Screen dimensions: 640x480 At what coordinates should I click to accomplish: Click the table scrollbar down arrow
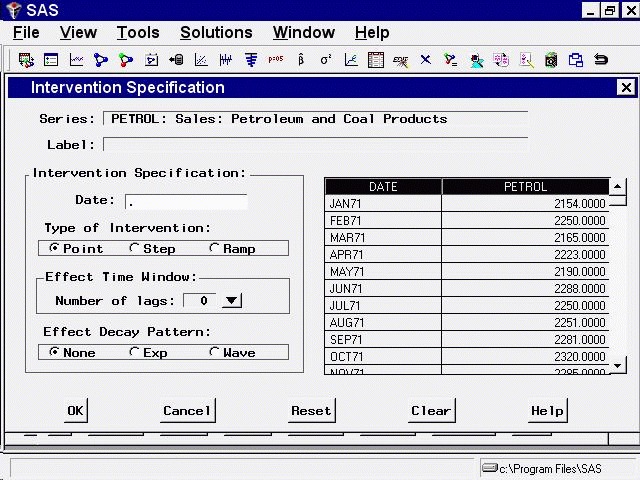[618, 366]
